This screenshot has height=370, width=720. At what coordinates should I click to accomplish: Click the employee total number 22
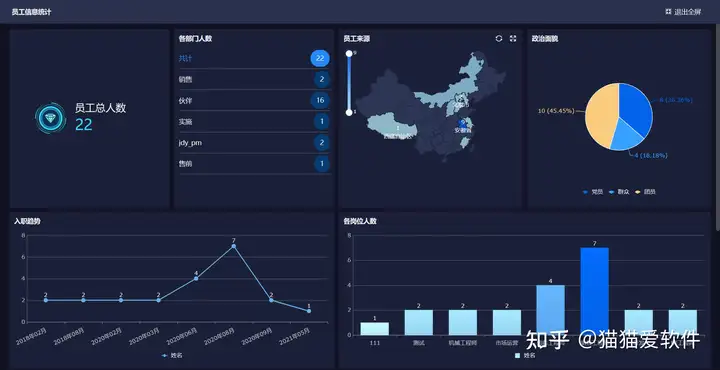(x=84, y=124)
